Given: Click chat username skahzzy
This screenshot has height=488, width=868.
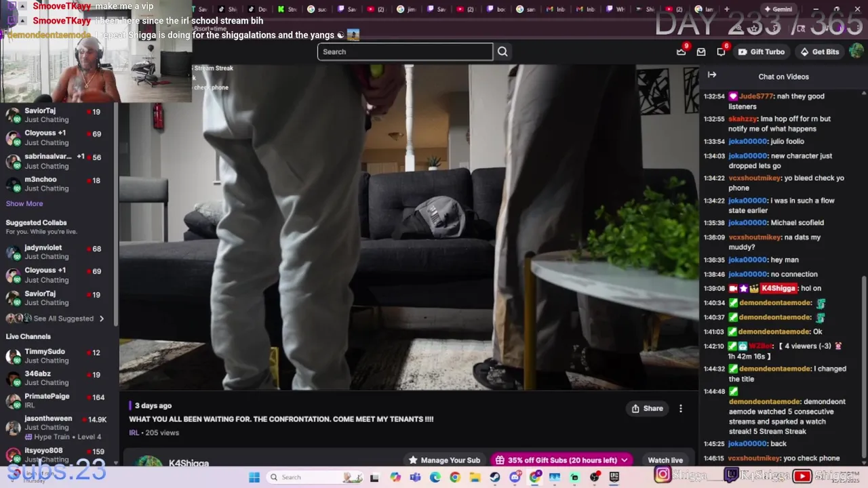Looking at the screenshot, I should tap(743, 119).
